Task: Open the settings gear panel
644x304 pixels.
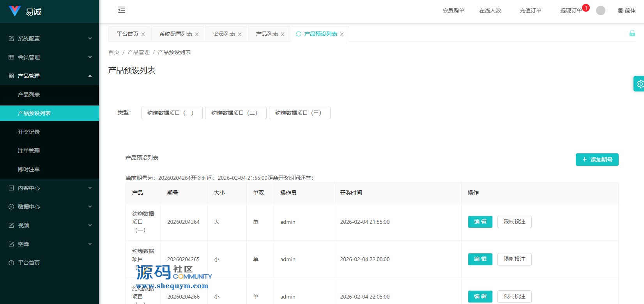Action: pyautogui.click(x=640, y=84)
